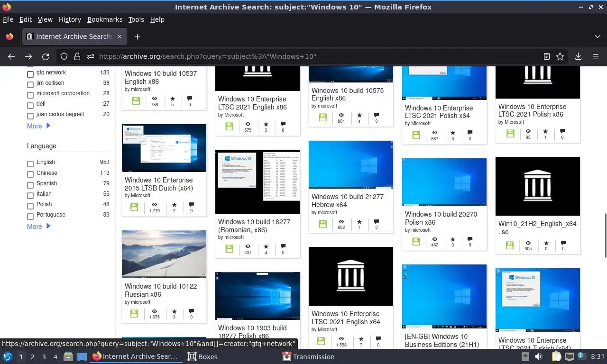Image resolution: width=607 pixels, height=364 pixels.
Task: Open Win10_21H2_English_x64.iso title link
Action: (537, 227)
